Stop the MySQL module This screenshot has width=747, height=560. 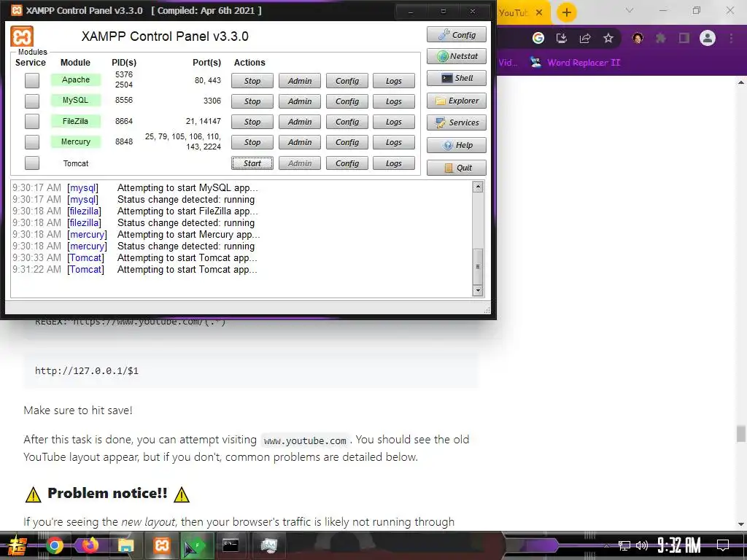252,101
